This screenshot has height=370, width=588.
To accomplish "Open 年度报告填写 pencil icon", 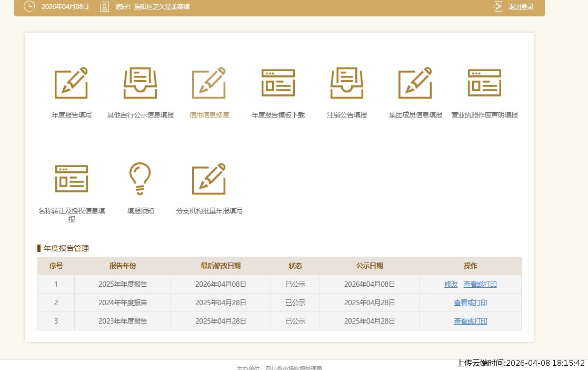I will [71, 83].
